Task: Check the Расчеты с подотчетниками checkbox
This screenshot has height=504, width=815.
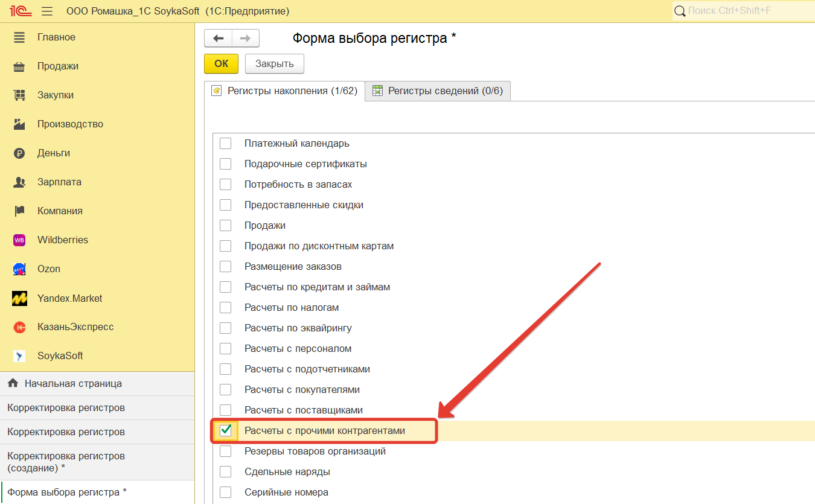Action: (x=225, y=369)
